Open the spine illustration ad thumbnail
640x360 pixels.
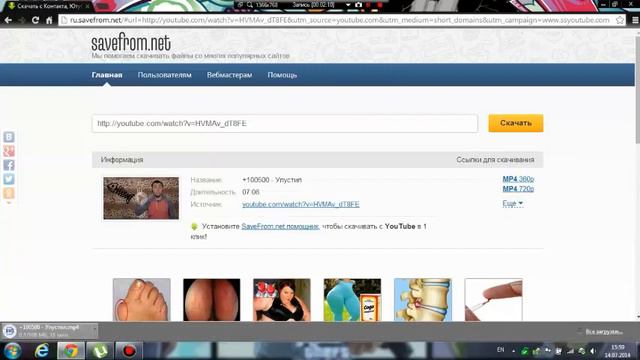pos(423,300)
